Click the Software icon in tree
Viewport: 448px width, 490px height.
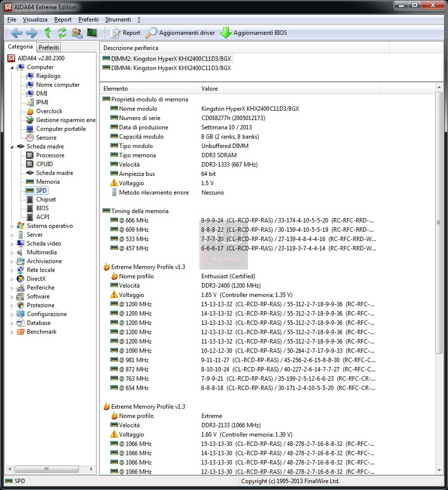[x=21, y=296]
